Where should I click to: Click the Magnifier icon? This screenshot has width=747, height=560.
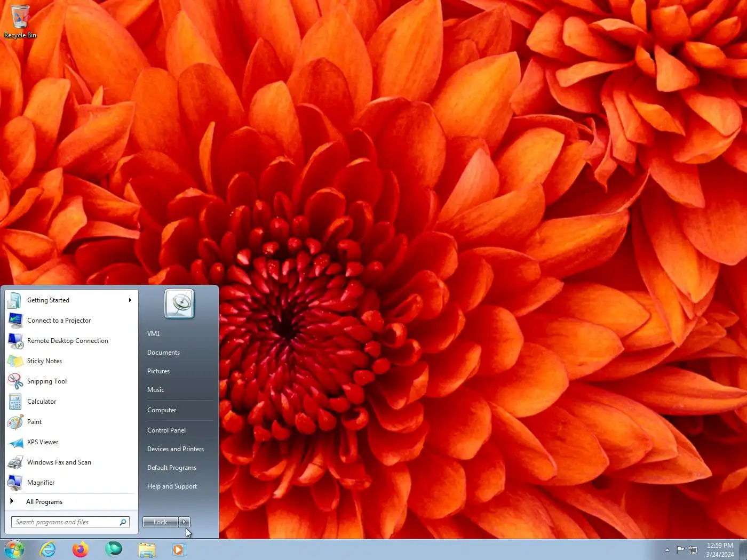[x=15, y=483]
